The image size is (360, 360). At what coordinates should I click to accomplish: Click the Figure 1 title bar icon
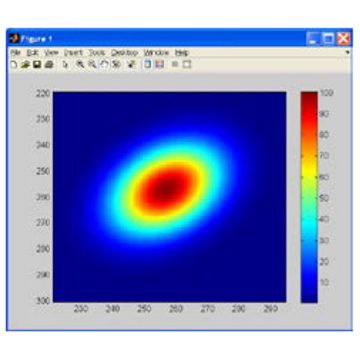(14, 39)
